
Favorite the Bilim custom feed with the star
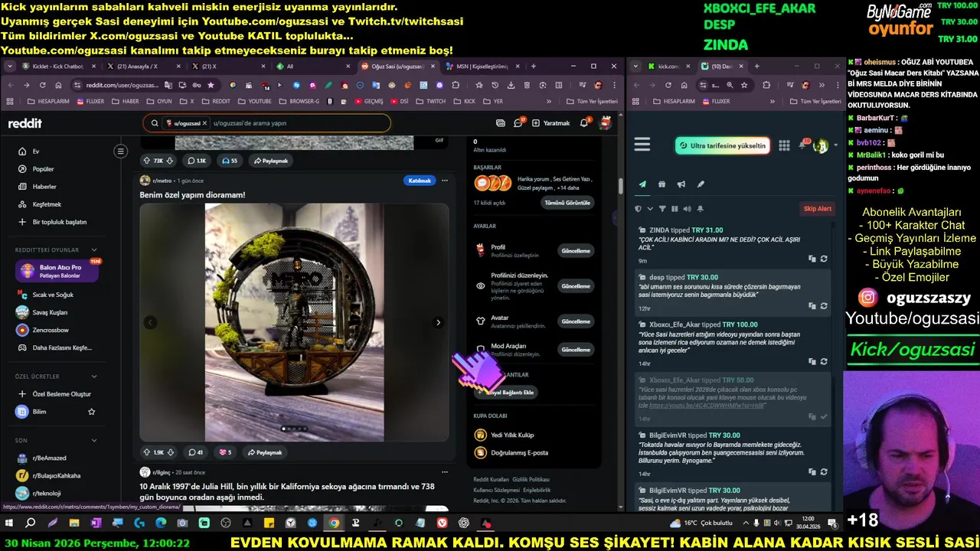[x=92, y=412]
